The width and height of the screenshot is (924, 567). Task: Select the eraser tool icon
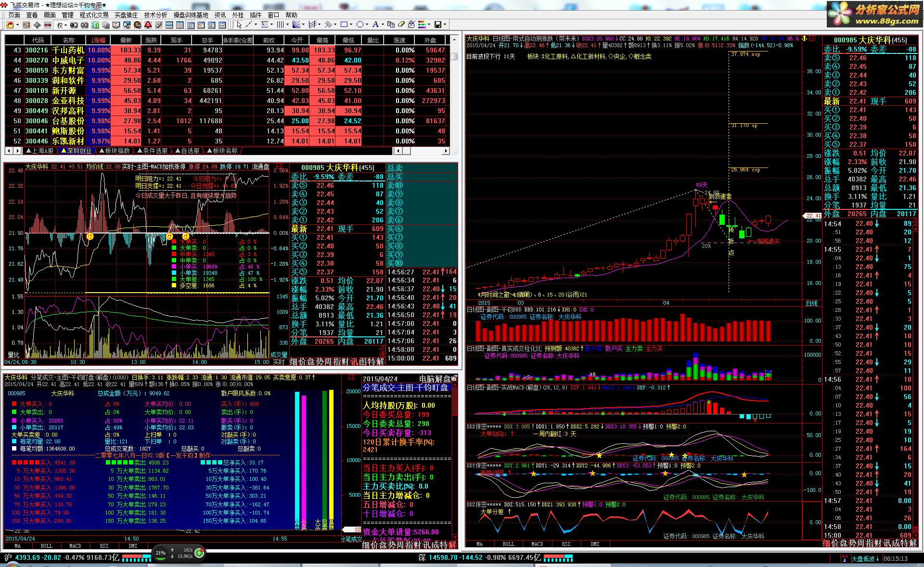click(x=401, y=25)
